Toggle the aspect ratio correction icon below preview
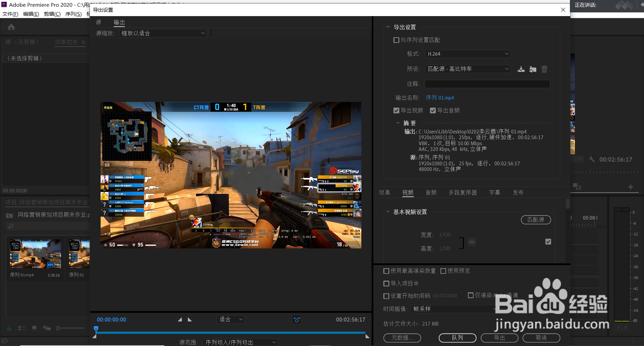The height and width of the screenshot is (346, 644). coord(297,320)
